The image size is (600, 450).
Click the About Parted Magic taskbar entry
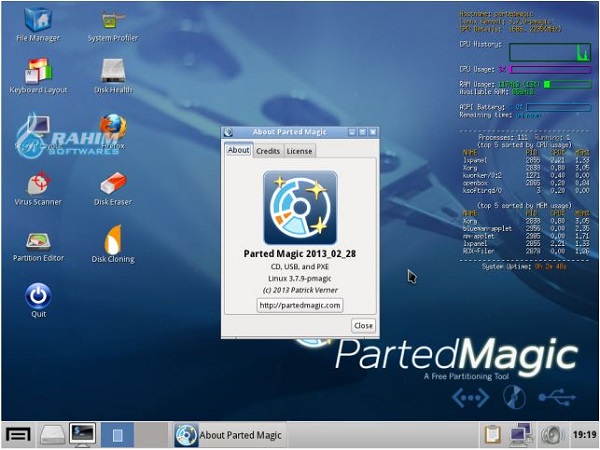[230, 435]
